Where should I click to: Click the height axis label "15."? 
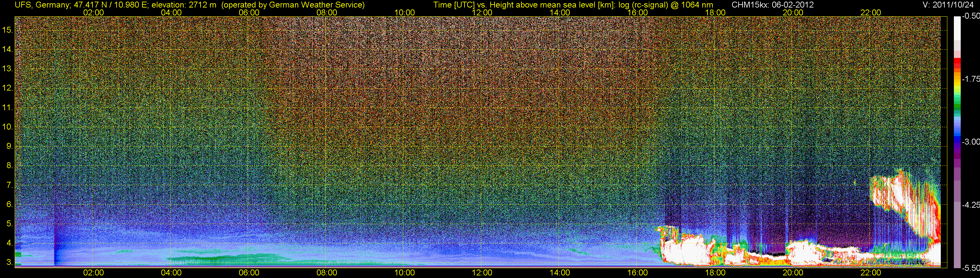point(8,30)
